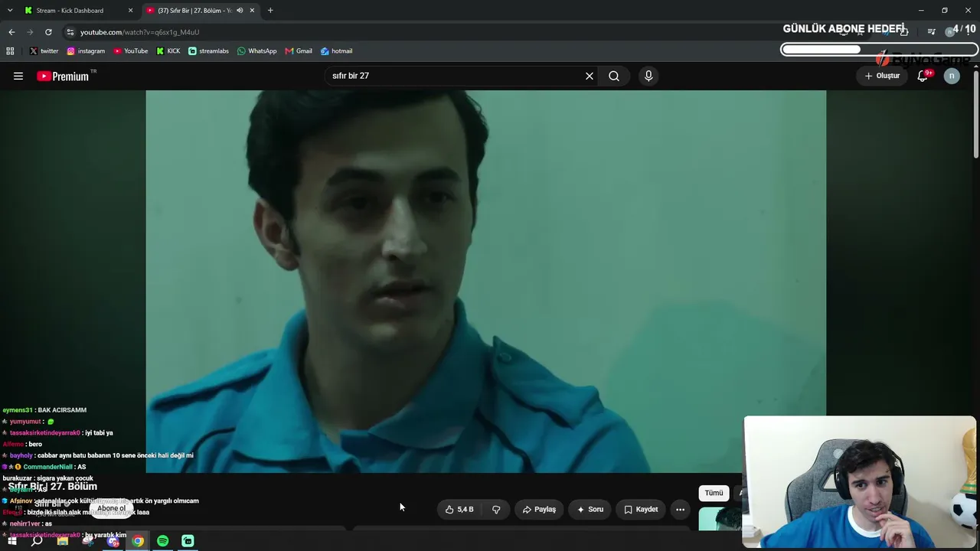The image size is (980, 551).
Task: Open the WhatsApp bookmark
Action: click(x=257, y=51)
